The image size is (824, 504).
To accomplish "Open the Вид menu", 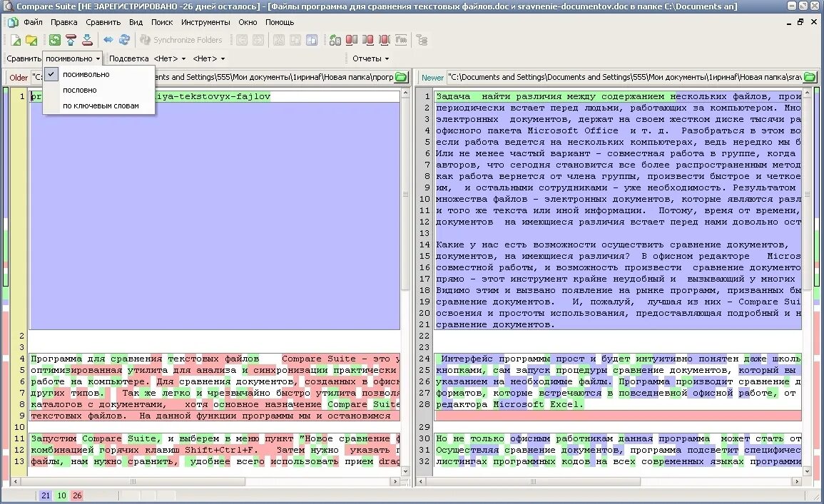I will 136,22.
